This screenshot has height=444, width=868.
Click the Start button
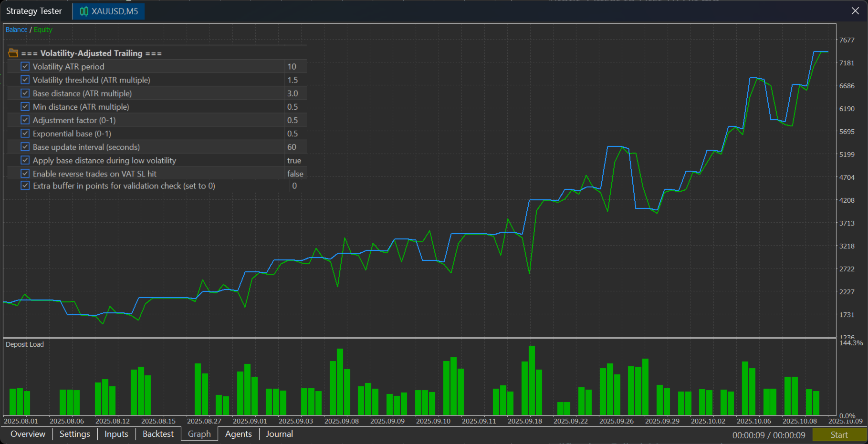[839, 435]
